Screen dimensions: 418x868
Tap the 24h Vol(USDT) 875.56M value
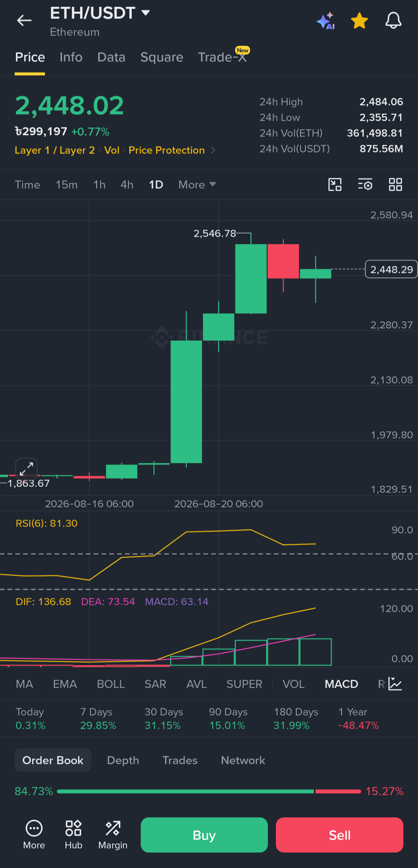(381, 149)
